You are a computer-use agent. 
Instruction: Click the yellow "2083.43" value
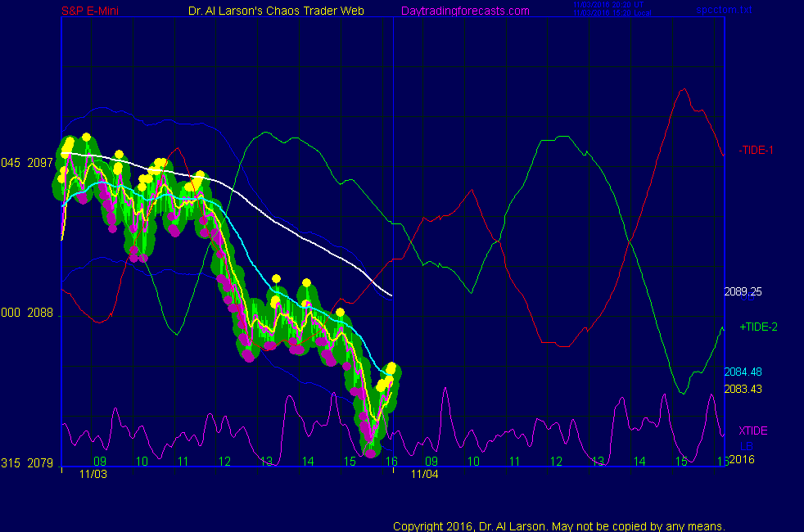[743, 389]
